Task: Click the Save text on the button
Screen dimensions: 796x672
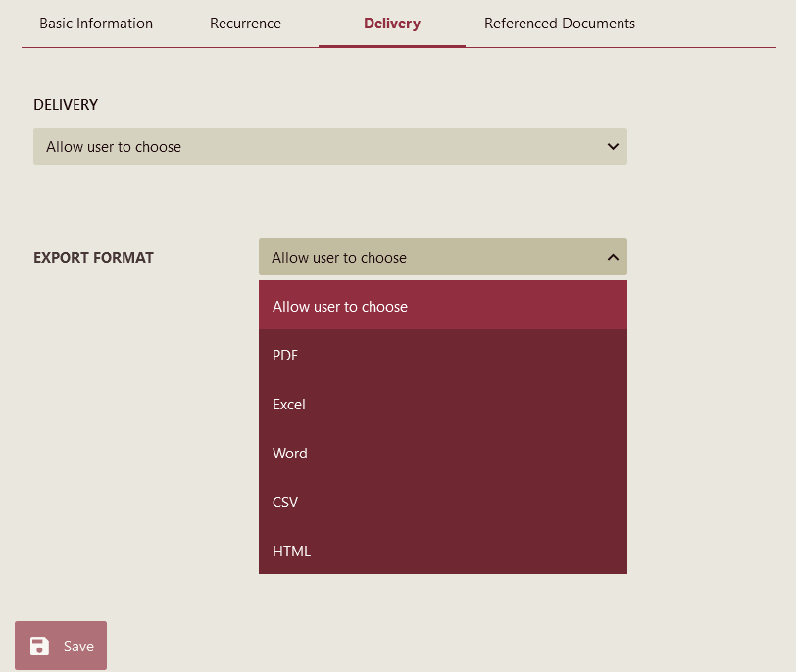Action: click(x=78, y=646)
